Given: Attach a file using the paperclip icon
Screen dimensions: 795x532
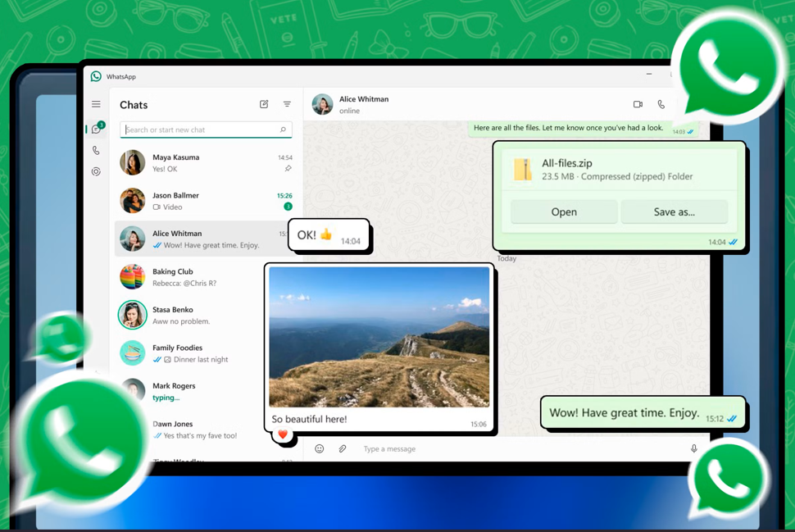Looking at the screenshot, I should coord(343,448).
